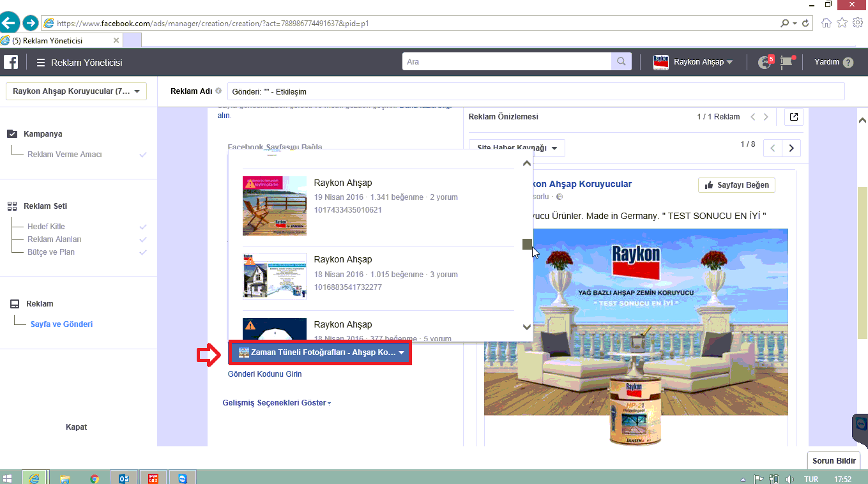
Task: Open the Raykon Ahşap Koruyucular account dropdown
Action: pos(76,91)
